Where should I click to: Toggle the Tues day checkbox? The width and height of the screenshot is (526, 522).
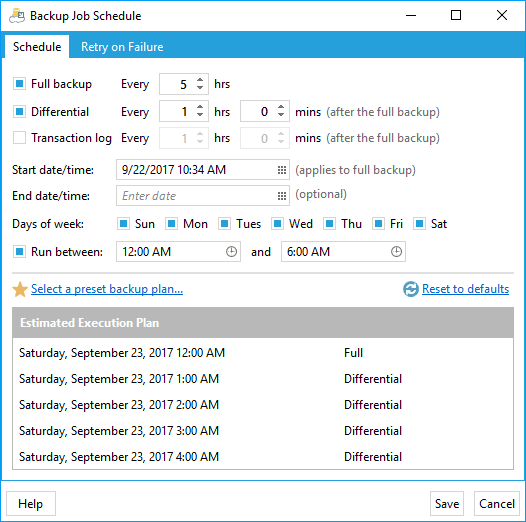224,224
